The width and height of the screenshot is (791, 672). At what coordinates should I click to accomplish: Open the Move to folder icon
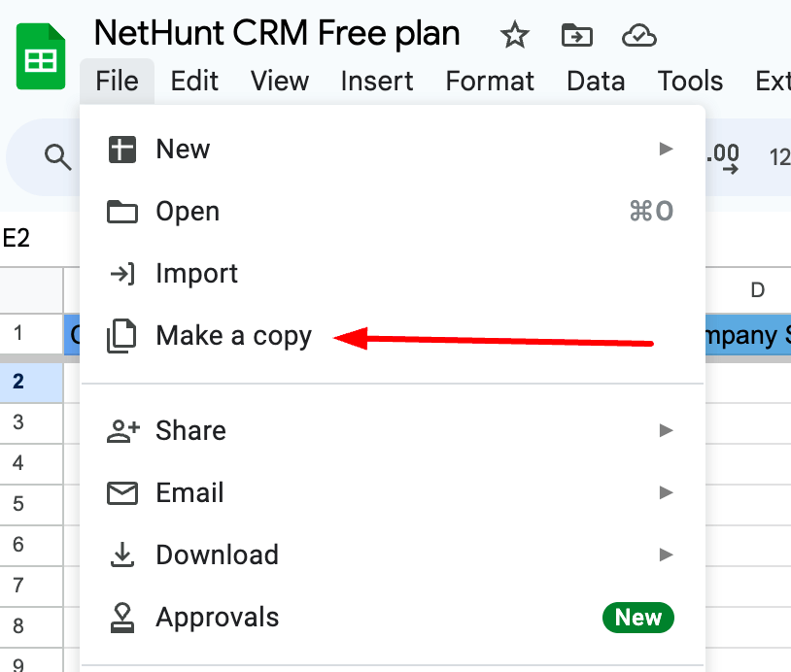pos(576,35)
